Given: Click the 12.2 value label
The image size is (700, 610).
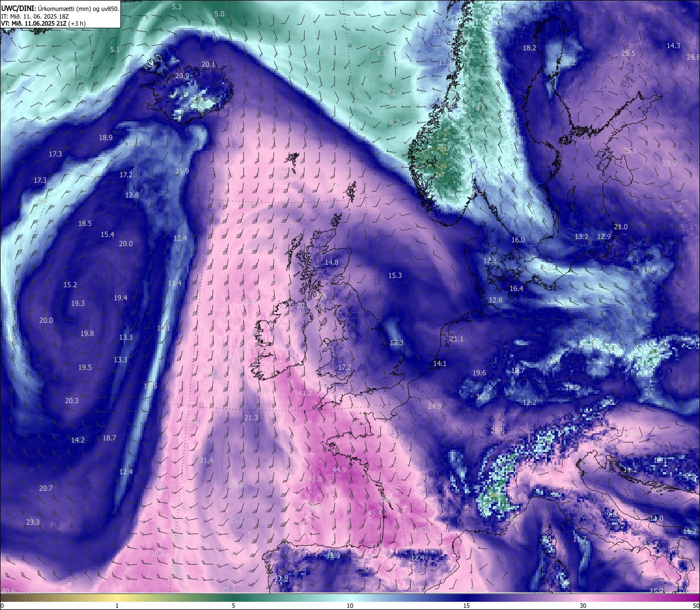Looking at the screenshot, I should pos(529,402).
